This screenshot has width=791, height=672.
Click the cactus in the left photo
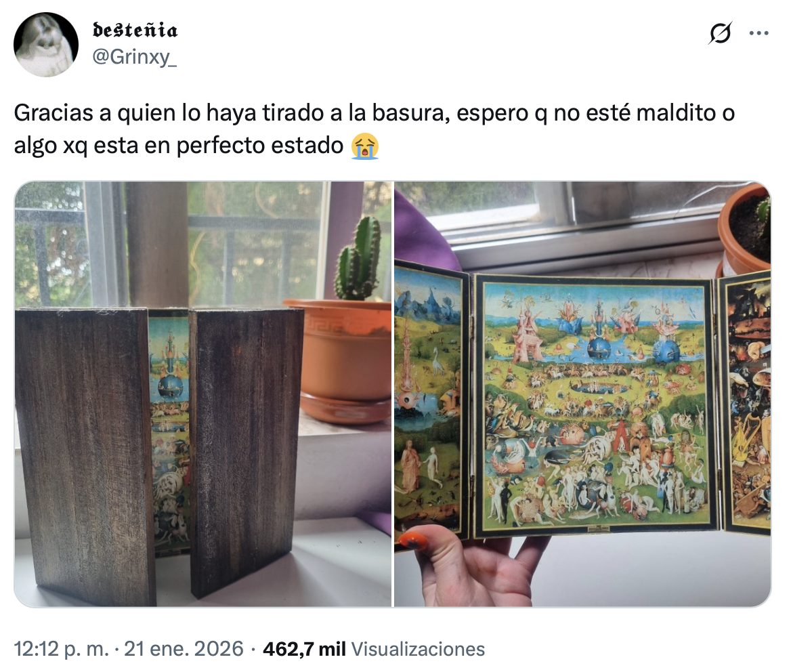pyautogui.click(x=358, y=260)
